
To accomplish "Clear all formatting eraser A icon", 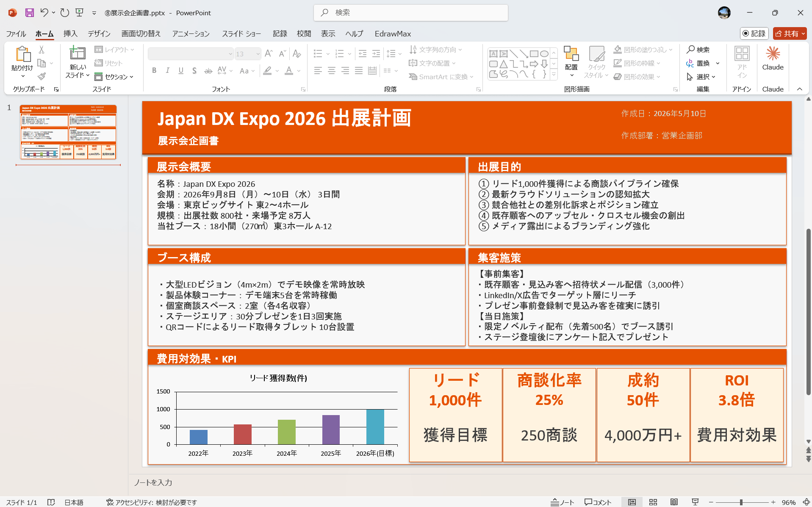I will click(297, 54).
